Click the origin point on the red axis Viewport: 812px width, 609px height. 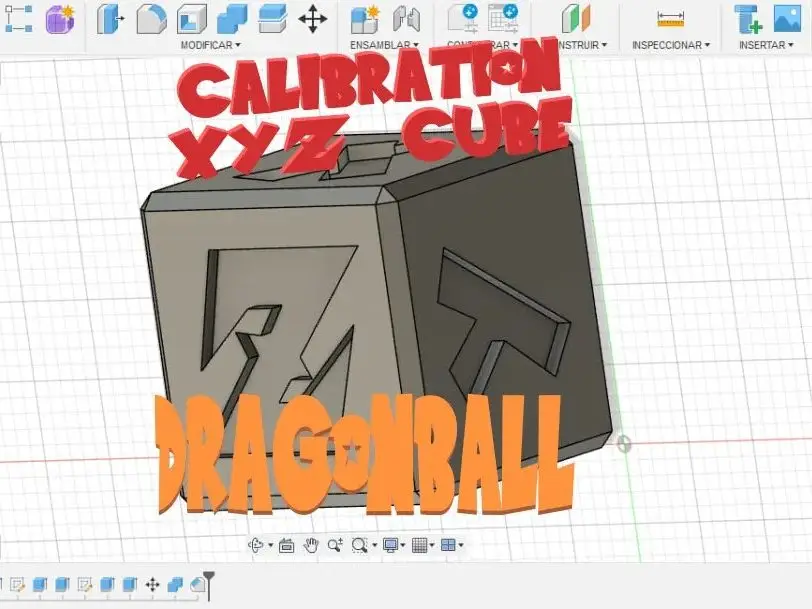pos(624,444)
